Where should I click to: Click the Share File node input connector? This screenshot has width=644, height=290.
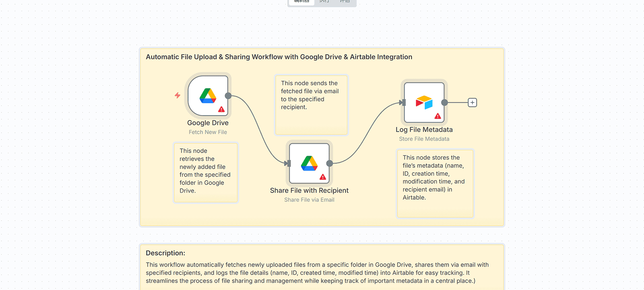click(x=288, y=163)
